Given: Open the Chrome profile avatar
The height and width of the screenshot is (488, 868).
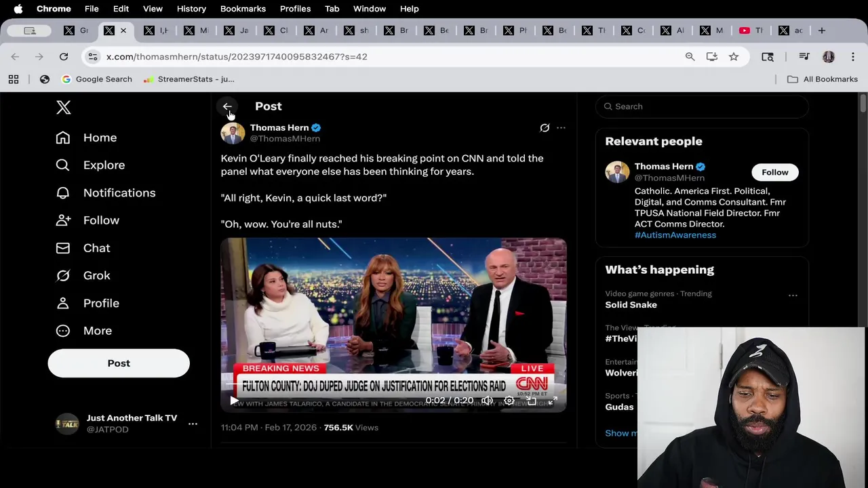Looking at the screenshot, I should (x=829, y=57).
